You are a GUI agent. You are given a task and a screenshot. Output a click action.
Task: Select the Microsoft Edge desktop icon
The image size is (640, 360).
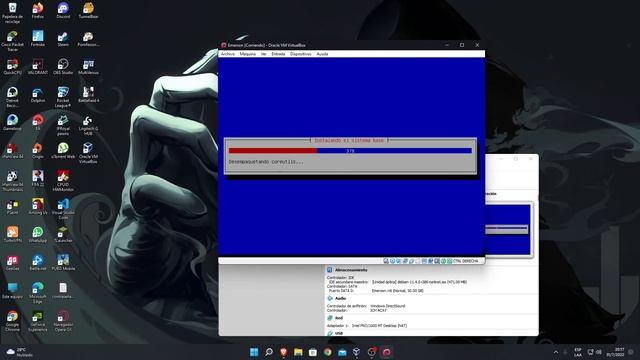coord(38,293)
